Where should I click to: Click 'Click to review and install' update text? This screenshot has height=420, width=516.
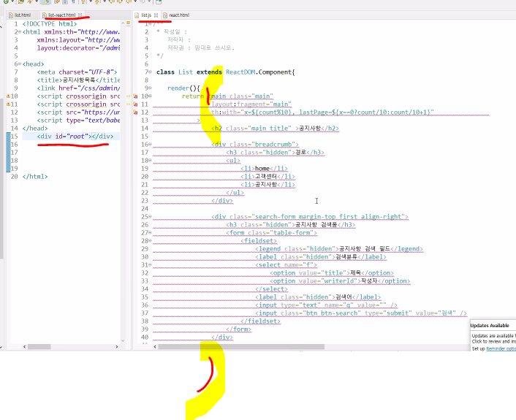point(493,341)
